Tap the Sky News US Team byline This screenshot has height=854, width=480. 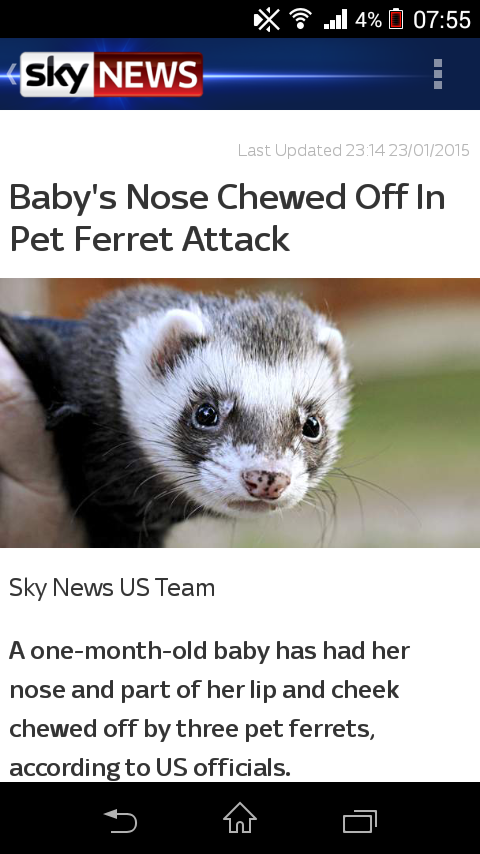pyautogui.click(x=112, y=588)
